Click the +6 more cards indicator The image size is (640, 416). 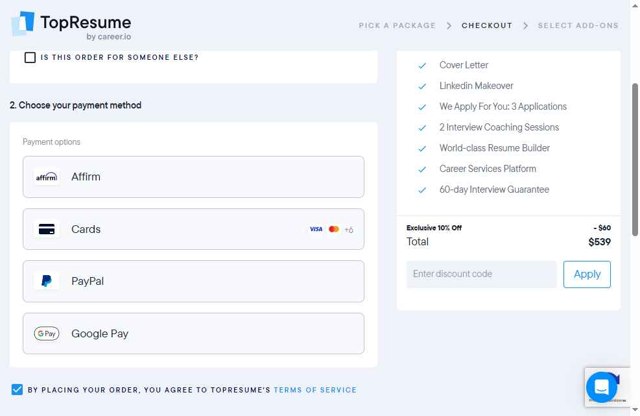pos(349,230)
